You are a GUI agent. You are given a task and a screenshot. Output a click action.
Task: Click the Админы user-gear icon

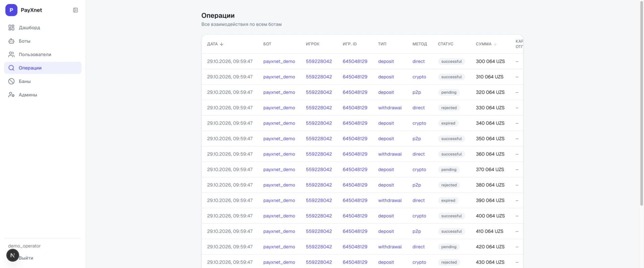coord(11,95)
